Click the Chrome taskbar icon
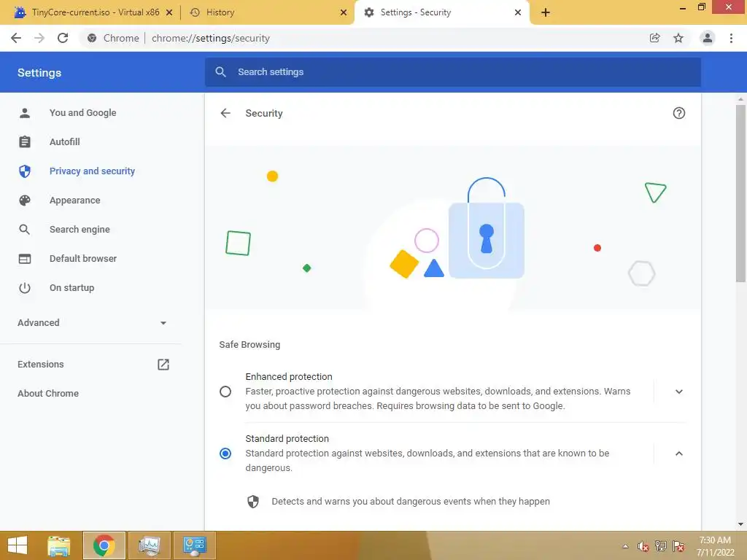Screen dimensions: 747x560 (x=104, y=545)
